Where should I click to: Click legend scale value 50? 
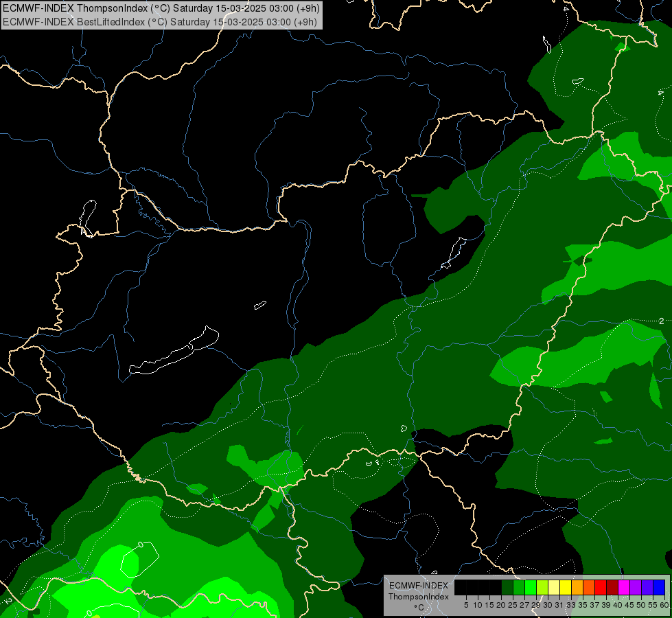[641, 605]
